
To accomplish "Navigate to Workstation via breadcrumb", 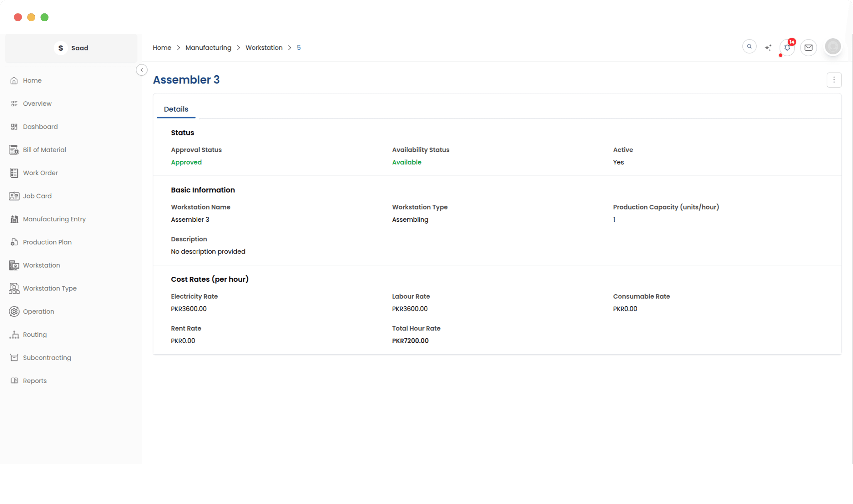I will click(264, 48).
